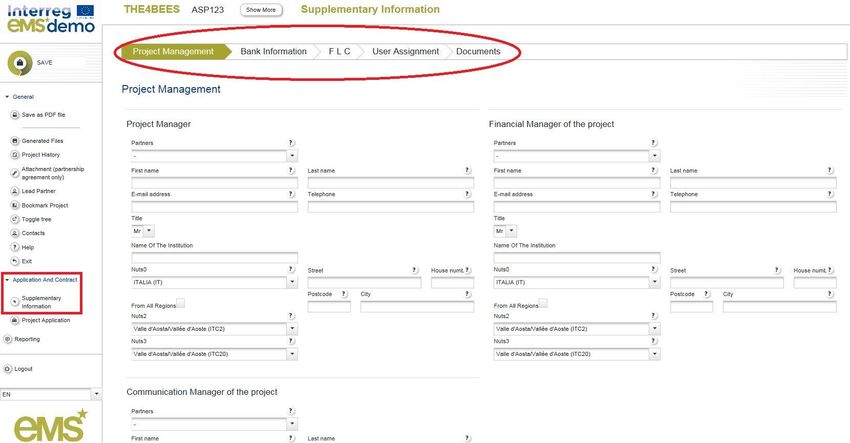Collapse the Application And Contract section
The image size is (850, 443).
[8, 280]
